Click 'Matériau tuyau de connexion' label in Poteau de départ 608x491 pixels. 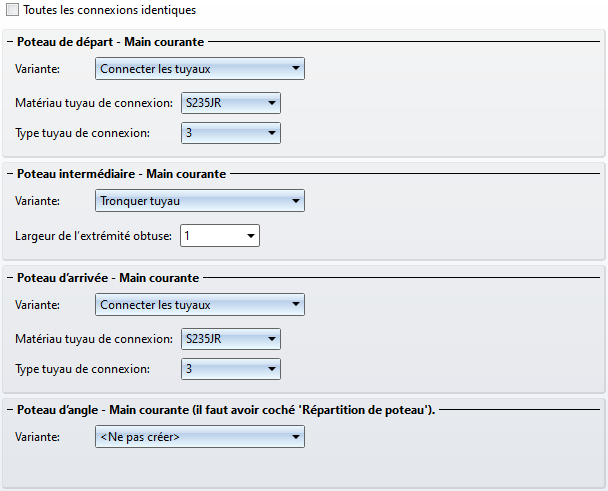pos(94,103)
